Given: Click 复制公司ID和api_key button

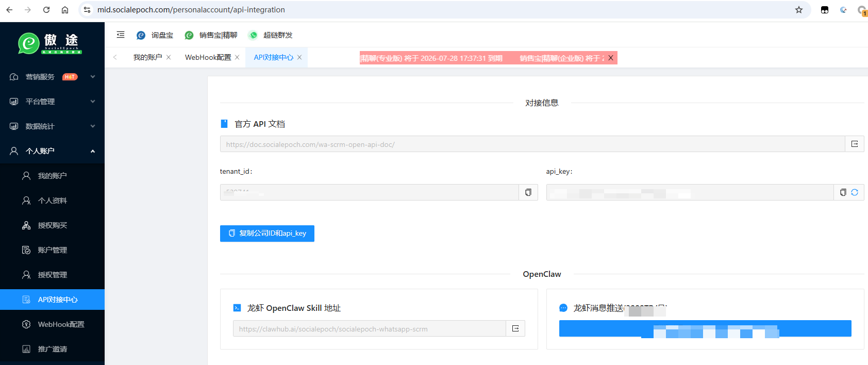Looking at the screenshot, I should click(267, 233).
